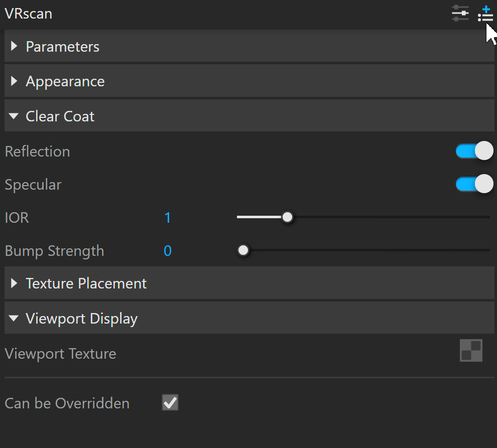
Task: Uncheck the Can be Overridden checkbox
Action: point(170,402)
